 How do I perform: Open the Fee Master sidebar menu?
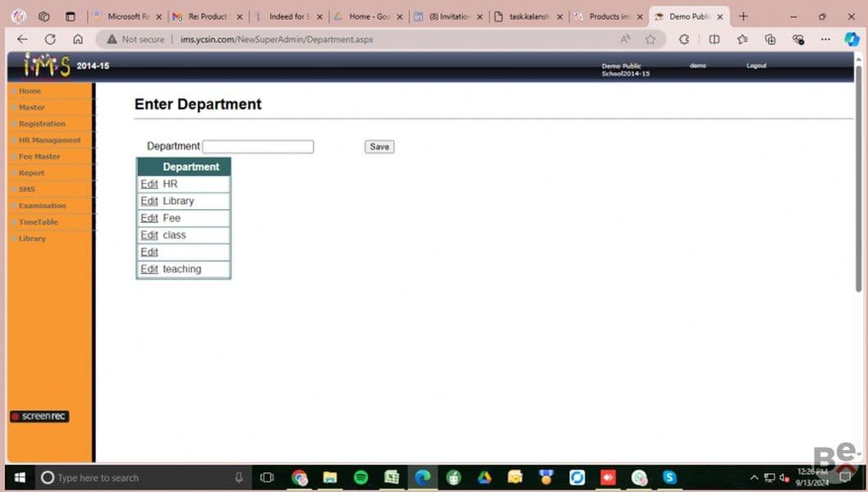click(39, 157)
